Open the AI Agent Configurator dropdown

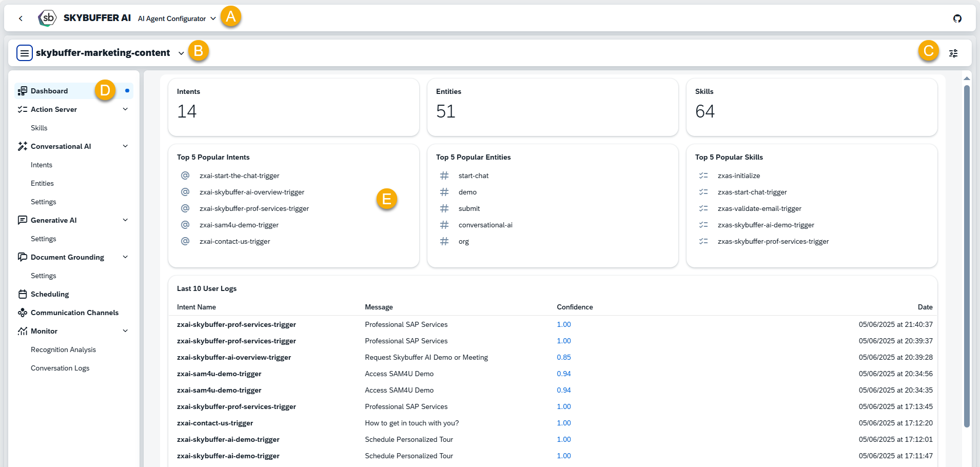[x=177, y=18]
